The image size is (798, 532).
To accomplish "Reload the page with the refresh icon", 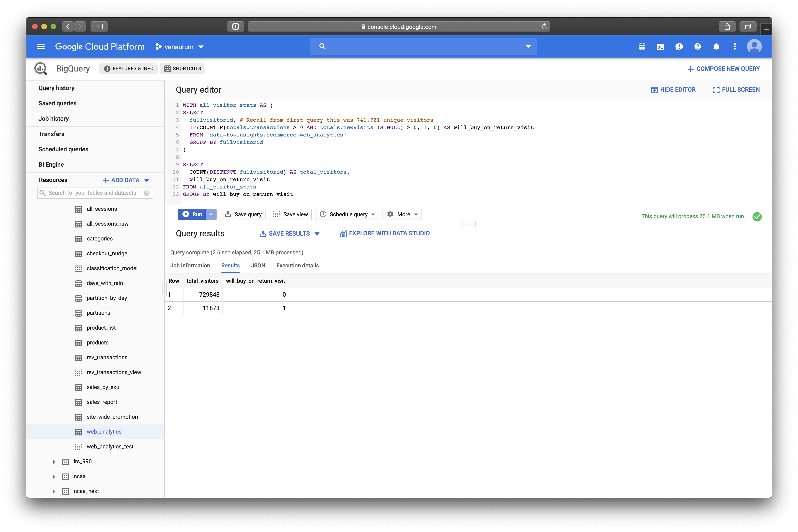I will coord(544,26).
